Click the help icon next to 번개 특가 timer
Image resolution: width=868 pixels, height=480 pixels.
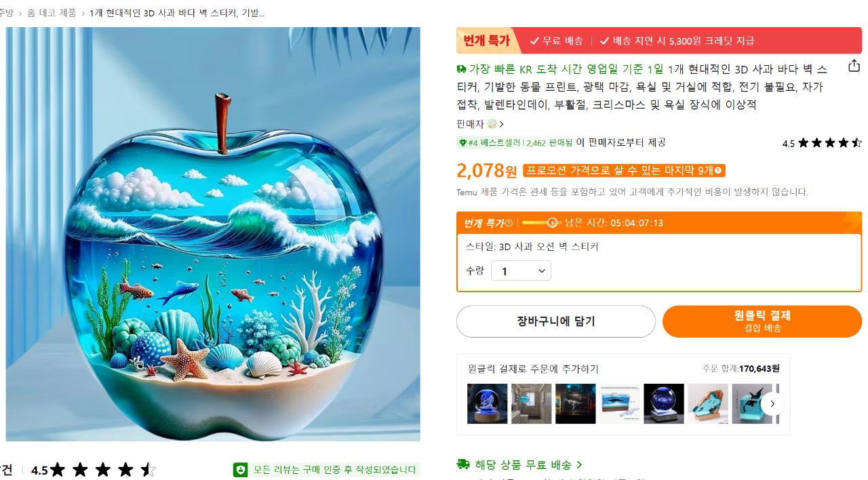pos(509,223)
